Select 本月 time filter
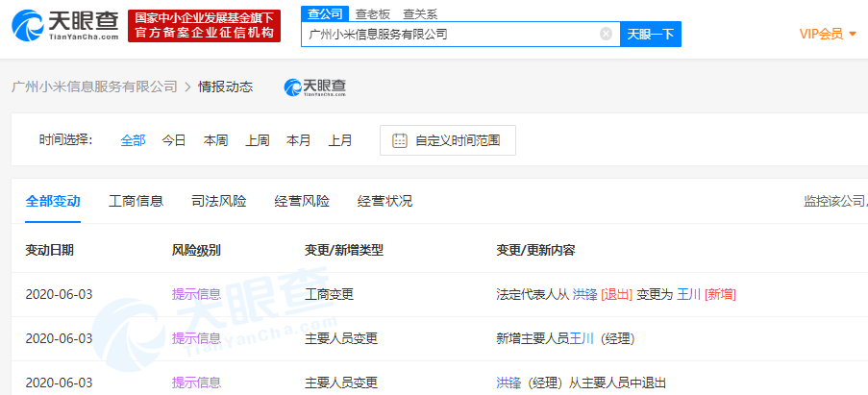Viewport: 868px width, 395px height. pyautogui.click(x=298, y=140)
